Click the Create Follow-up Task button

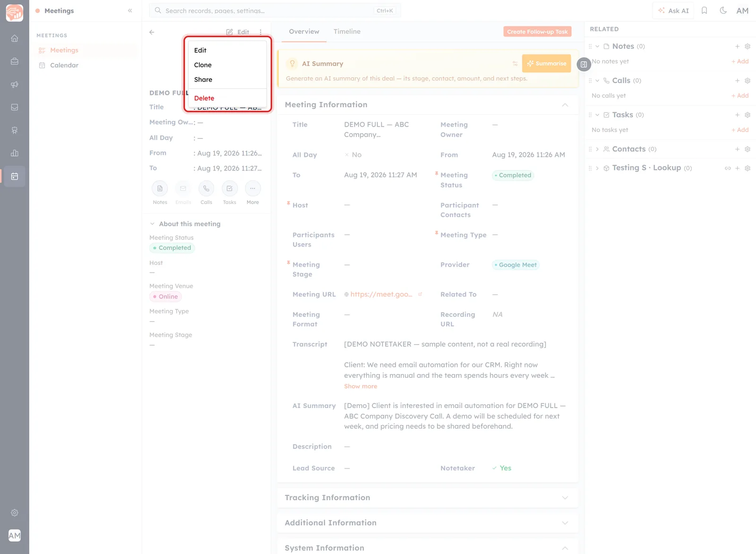coord(537,32)
